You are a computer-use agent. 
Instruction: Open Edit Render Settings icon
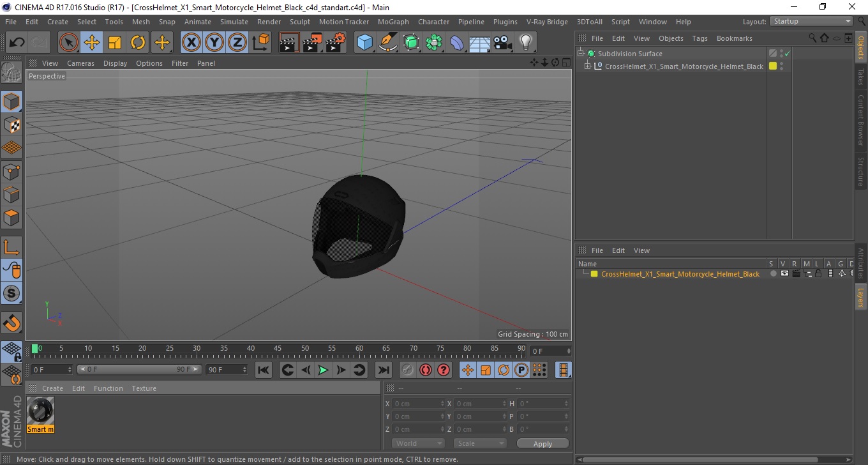[335, 43]
